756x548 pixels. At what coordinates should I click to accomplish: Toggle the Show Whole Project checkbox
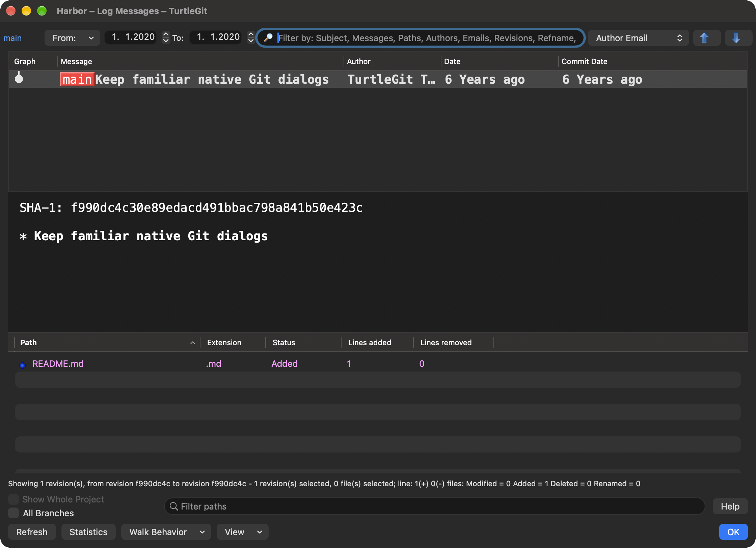13,499
